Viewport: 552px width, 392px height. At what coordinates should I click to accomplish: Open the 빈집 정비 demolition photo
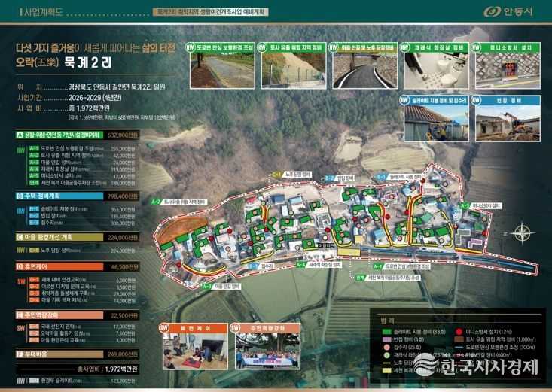coord(508,123)
